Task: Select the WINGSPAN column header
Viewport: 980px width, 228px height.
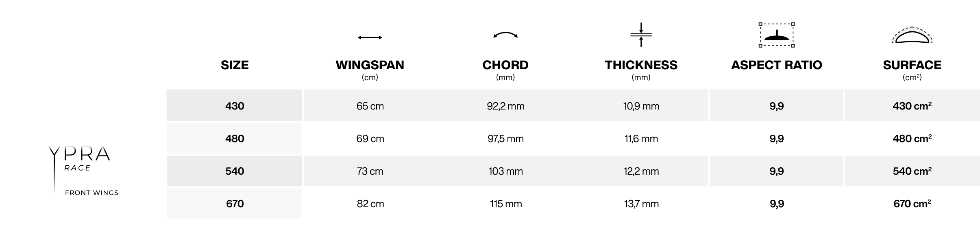Action: (370, 65)
